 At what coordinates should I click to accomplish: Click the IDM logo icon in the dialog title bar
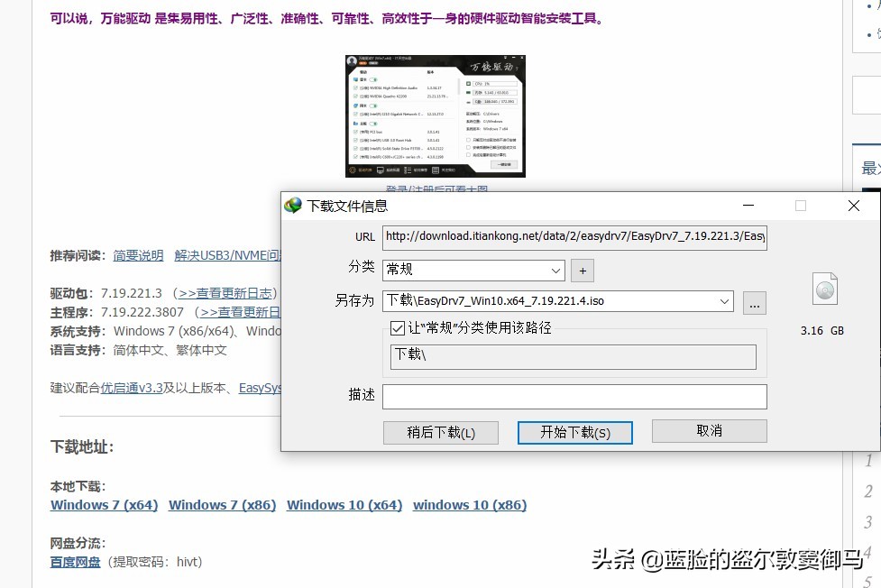click(x=293, y=206)
